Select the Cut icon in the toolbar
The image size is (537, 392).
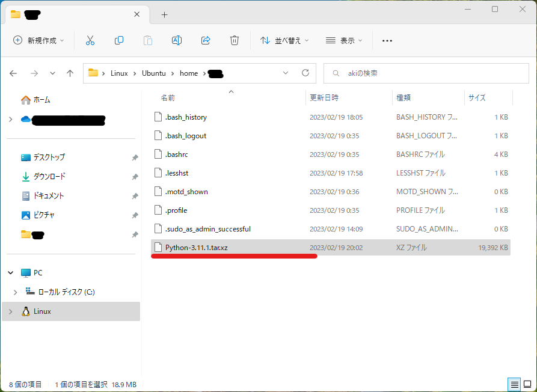90,40
